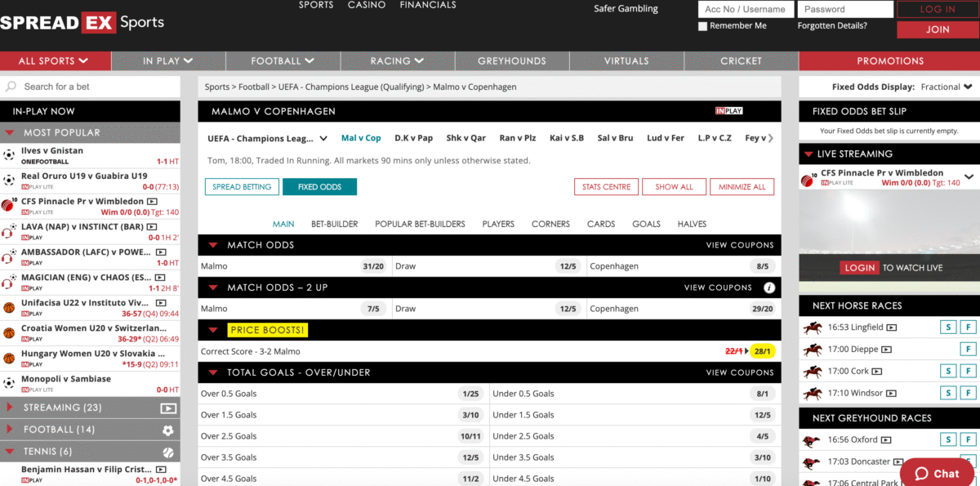This screenshot has height=486, width=980.
Task: Click basketball icon beside Croatia Women U20
Action: 9,333
